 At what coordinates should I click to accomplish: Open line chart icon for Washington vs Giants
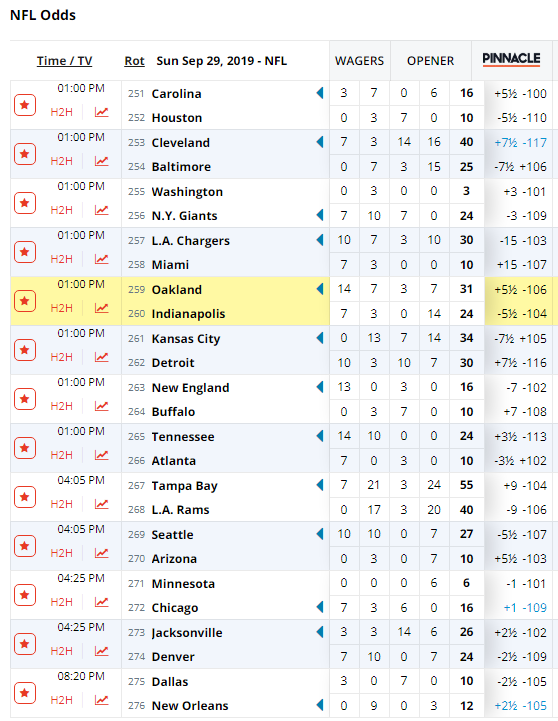click(x=102, y=210)
